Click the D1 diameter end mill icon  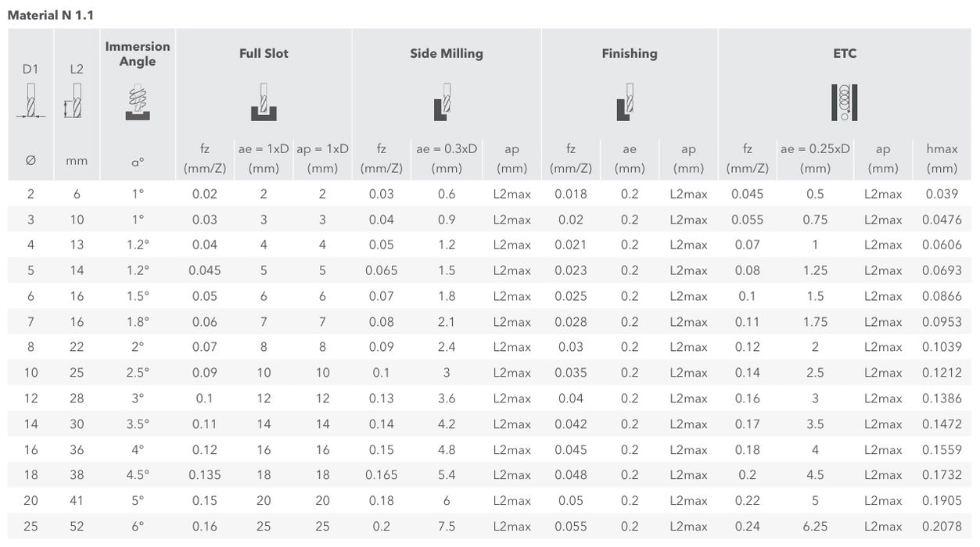pos(31,101)
